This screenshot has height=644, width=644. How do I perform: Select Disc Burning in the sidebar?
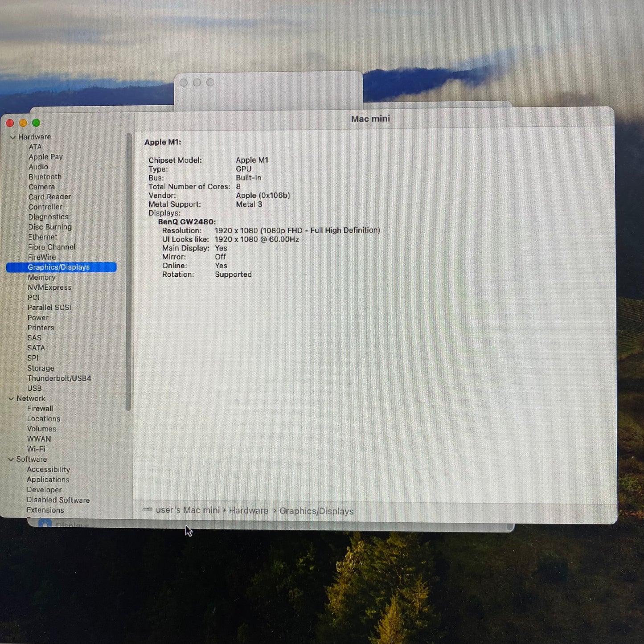[x=50, y=227]
